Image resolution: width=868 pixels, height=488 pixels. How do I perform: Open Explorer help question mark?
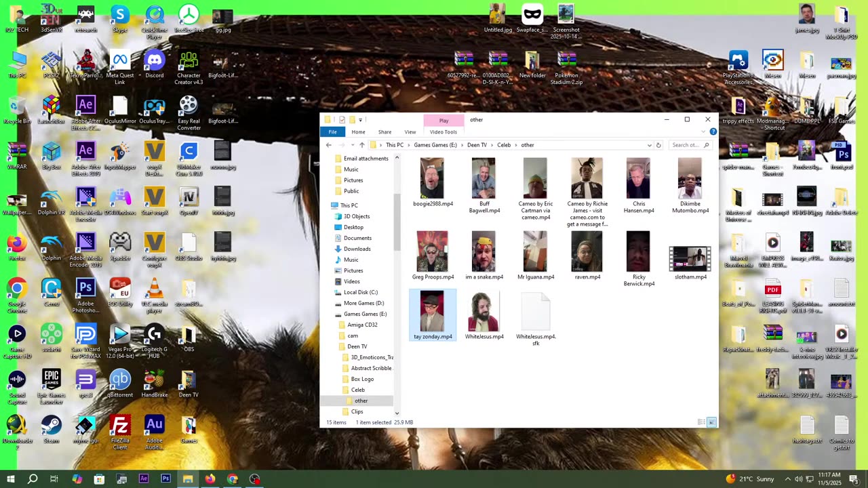point(713,131)
